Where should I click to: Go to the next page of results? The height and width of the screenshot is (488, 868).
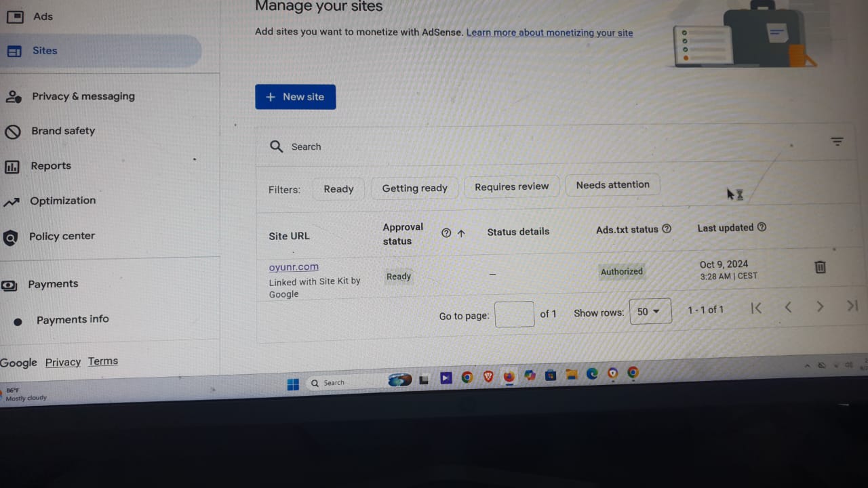click(820, 307)
